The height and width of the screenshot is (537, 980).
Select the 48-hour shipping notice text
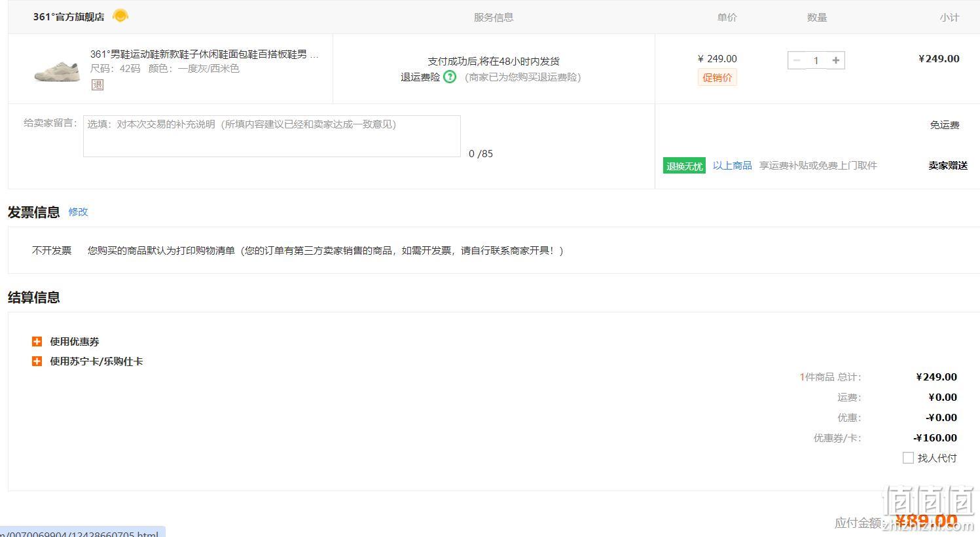[x=494, y=61]
